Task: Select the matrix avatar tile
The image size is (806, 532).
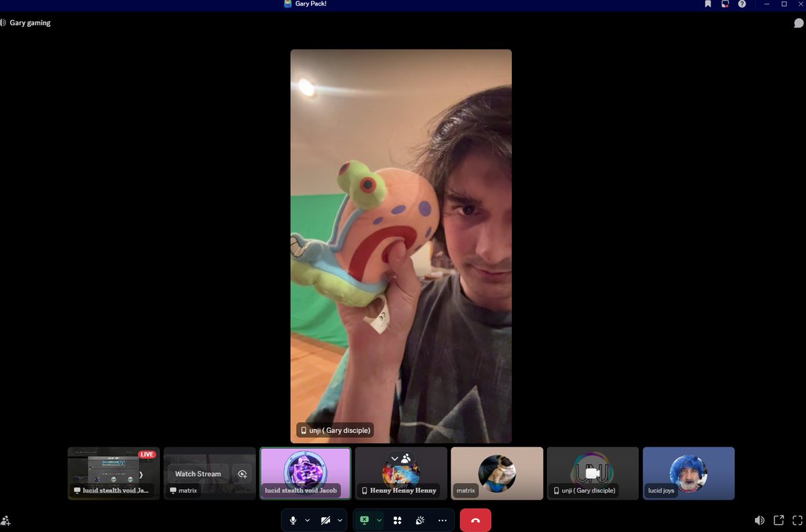Action: (497, 474)
